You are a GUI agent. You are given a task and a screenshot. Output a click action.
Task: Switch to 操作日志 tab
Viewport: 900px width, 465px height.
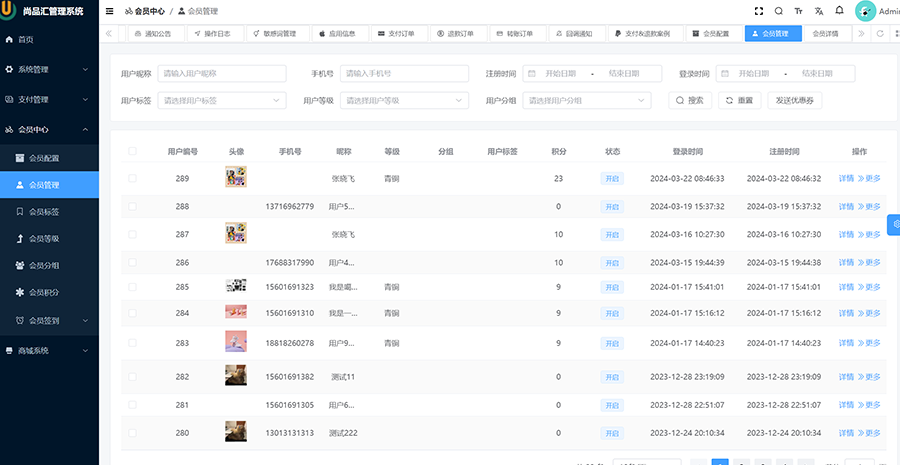point(216,34)
